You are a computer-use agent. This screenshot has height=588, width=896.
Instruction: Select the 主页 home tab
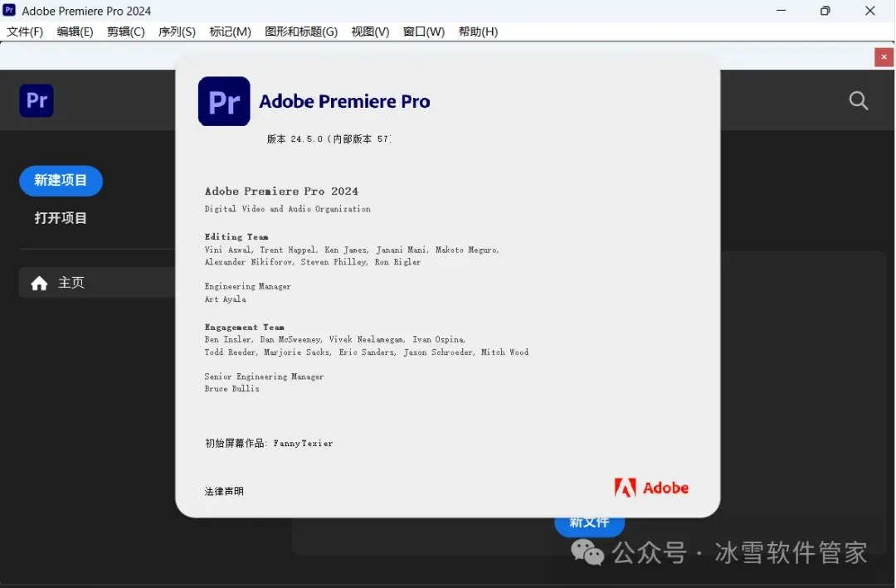coord(97,282)
